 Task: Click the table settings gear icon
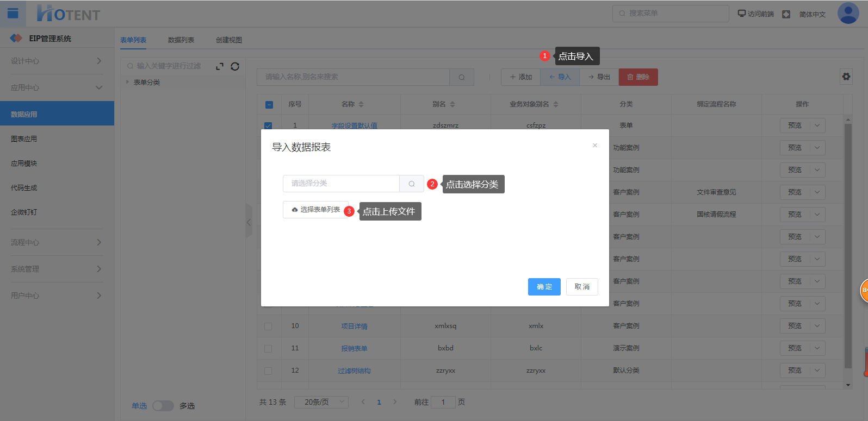coord(846,77)
